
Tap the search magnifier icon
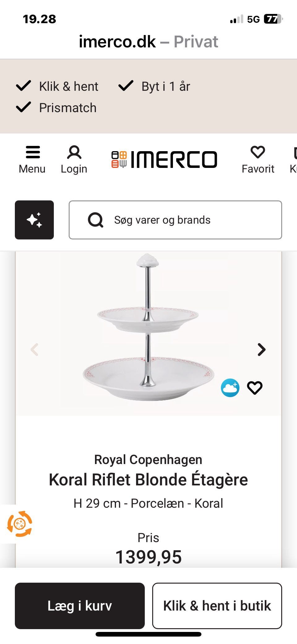click(96, 220)
